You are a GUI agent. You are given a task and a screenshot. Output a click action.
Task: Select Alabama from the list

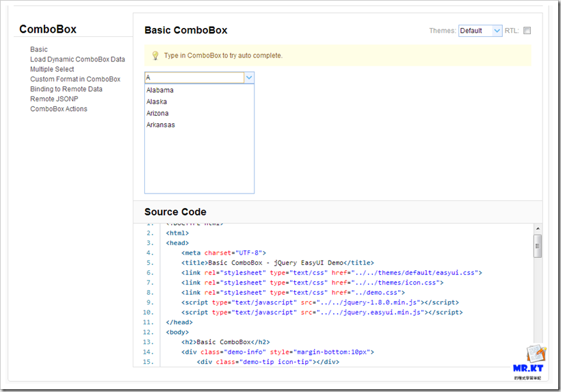click(199, 90)
